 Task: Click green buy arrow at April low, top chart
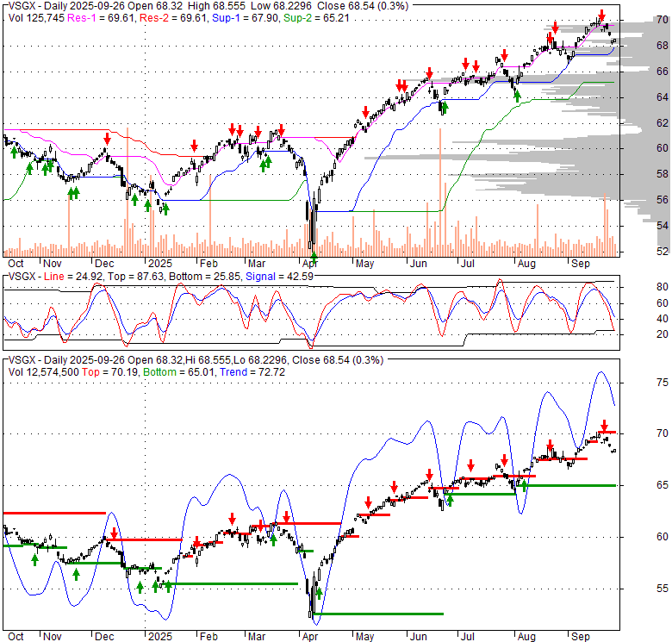[314, 258]
